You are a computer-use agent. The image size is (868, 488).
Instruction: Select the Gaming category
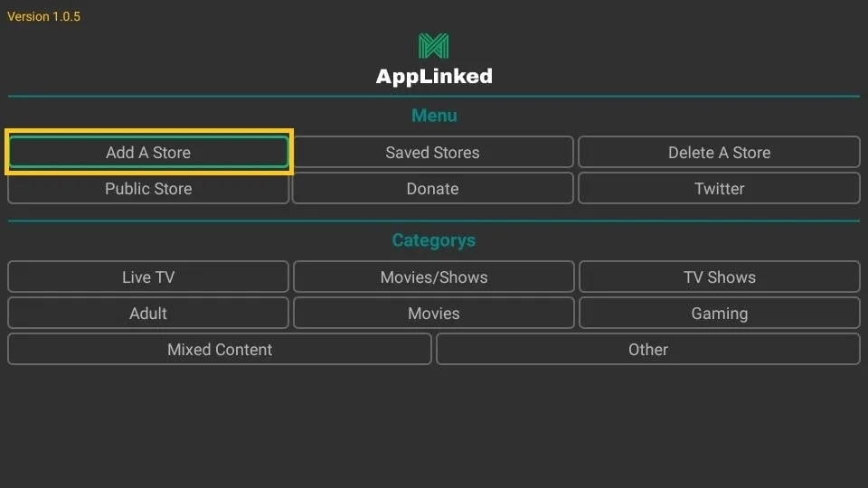(719, 314)
